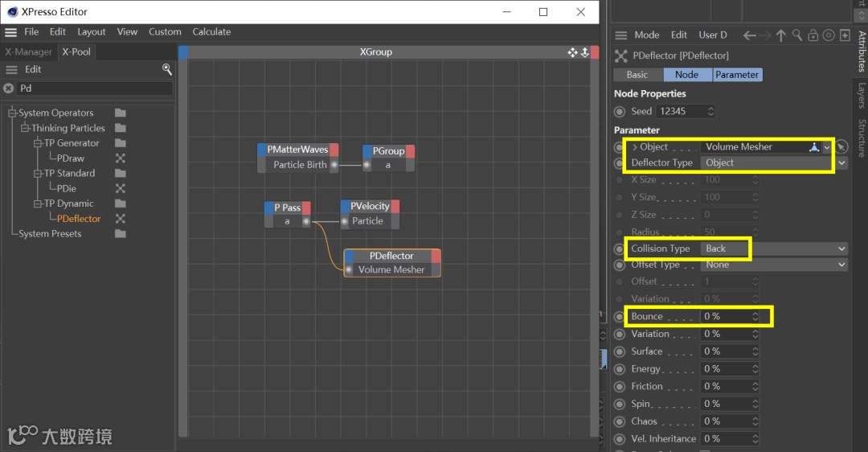Toggle the Seed parameter port circle

[620, 111]
